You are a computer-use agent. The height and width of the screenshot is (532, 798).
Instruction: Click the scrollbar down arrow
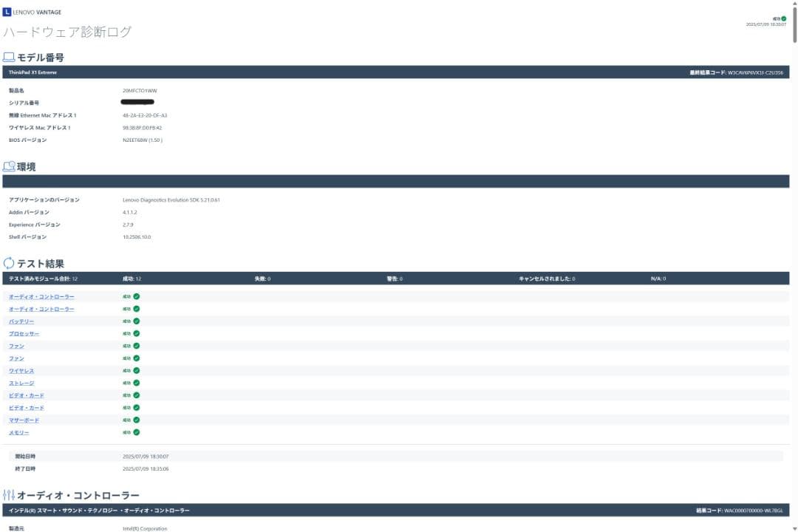pyautogui.click(x=794, y=528)
